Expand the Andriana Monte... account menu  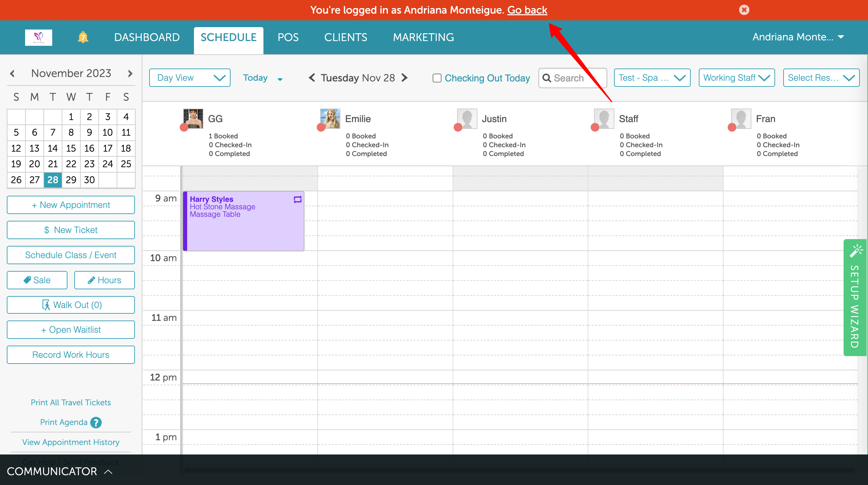click(x=798, y=37)
